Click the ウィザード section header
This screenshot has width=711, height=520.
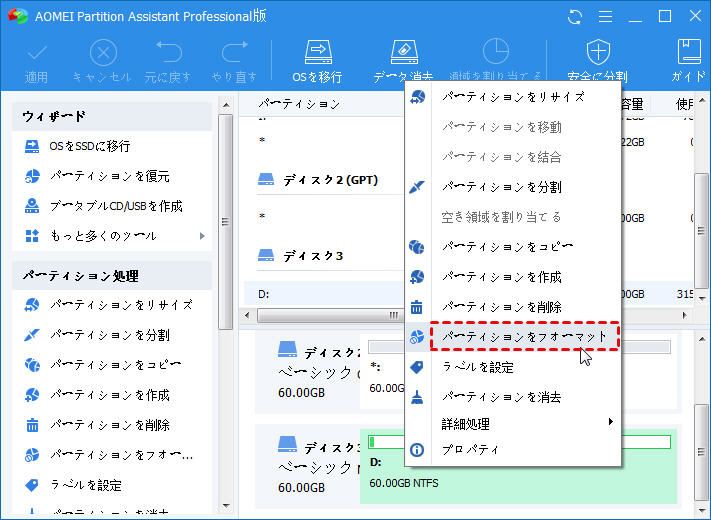click(112, 116)
